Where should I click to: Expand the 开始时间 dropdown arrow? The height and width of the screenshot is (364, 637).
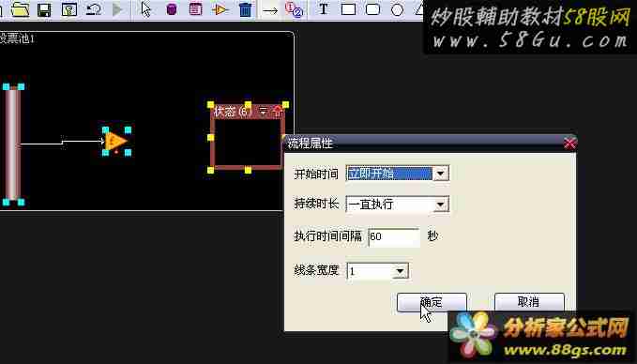[440, 174]
